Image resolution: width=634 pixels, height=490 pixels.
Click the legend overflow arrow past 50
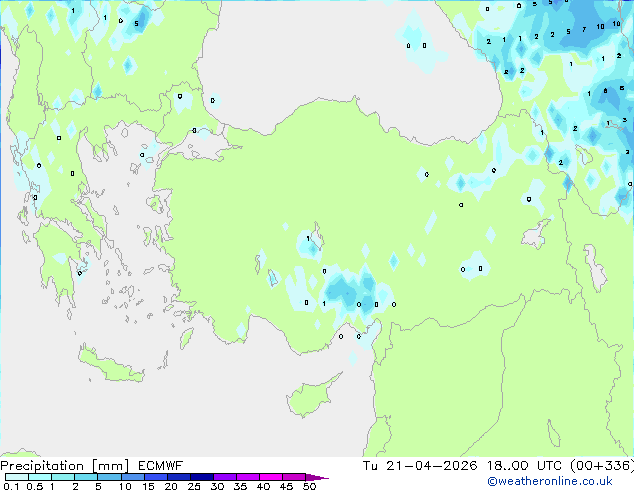point(317,477)
